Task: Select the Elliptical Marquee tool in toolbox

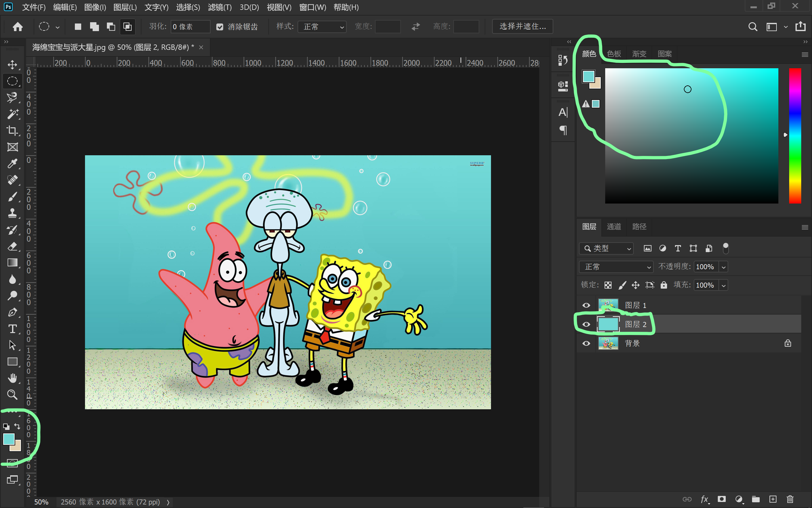Action: tap(12, 81)
